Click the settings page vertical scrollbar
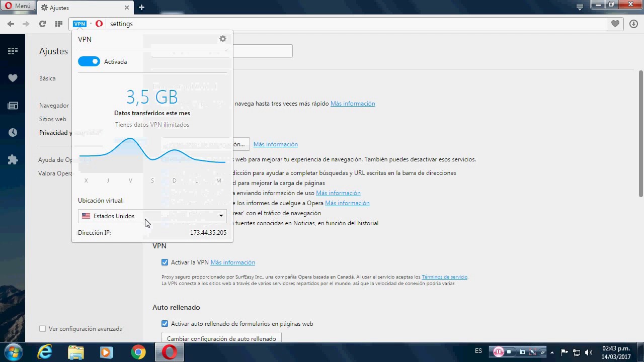This screenshot has height=362, width=644. pyautogui.click(x=641, y=133)
